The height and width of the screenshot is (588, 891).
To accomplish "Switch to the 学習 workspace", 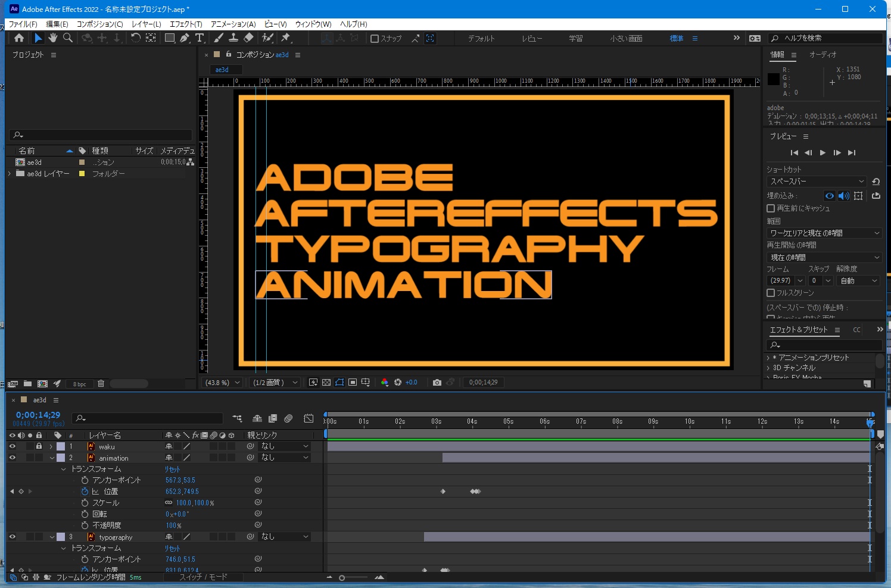I will [576, 39].
